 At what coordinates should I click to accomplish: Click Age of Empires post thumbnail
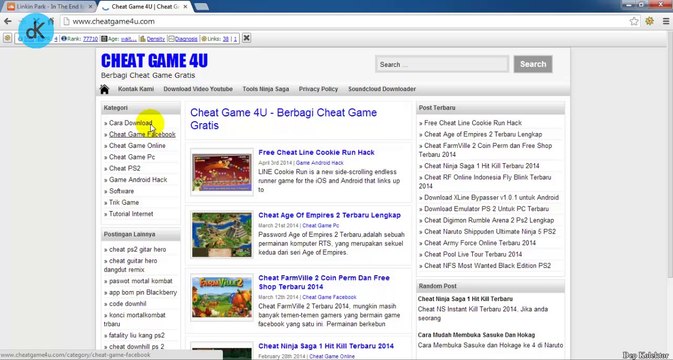pos(222,235)
